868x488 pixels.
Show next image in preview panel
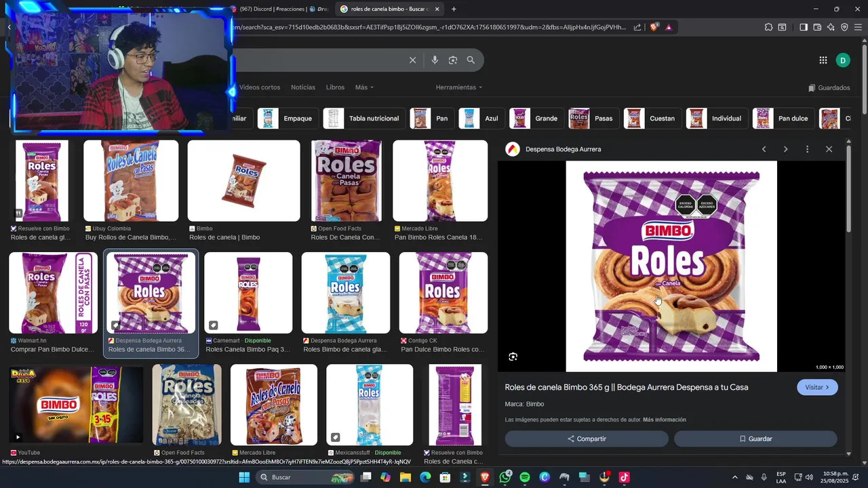pyautogui.click(x=785, y=149)
